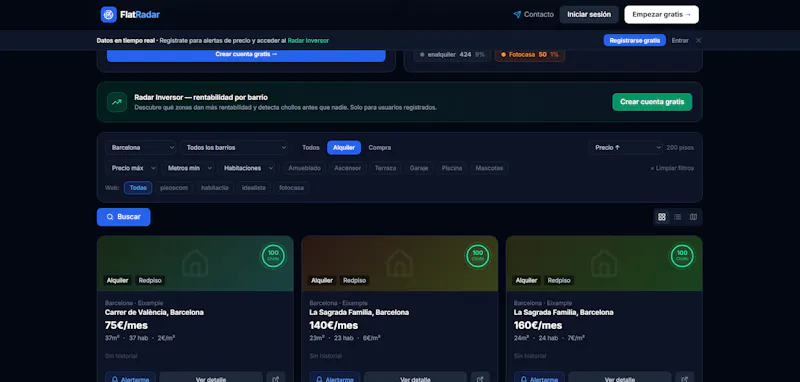Switch to map view icon
This screenshot has height=382, width=800.
(x=693, y=217)
